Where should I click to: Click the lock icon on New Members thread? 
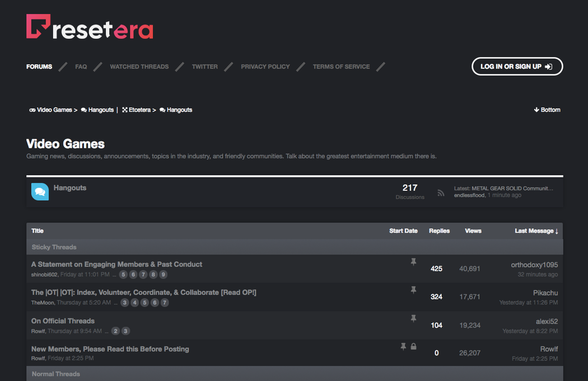click(x=413, y=346)
